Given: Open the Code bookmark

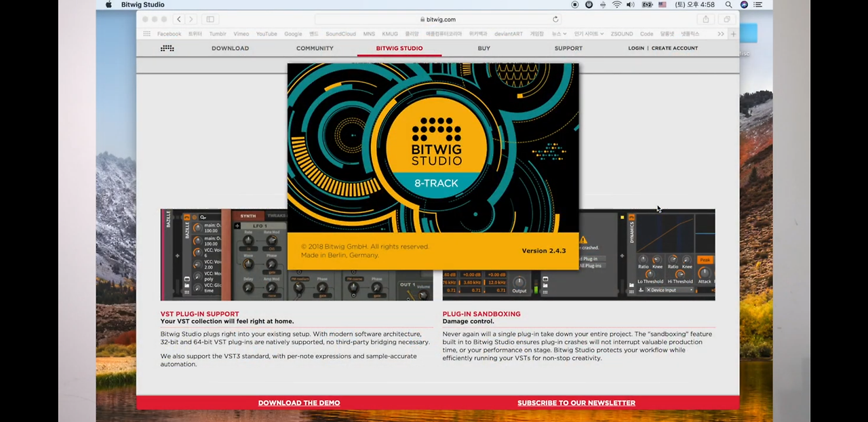Looking at the screenshot, I should click(x=646, y=34).
